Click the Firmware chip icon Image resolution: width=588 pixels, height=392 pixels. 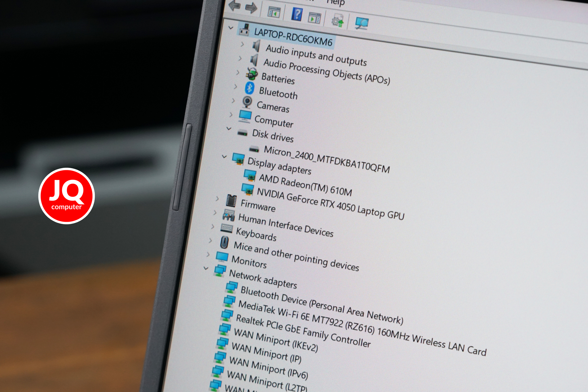[231, 201]
